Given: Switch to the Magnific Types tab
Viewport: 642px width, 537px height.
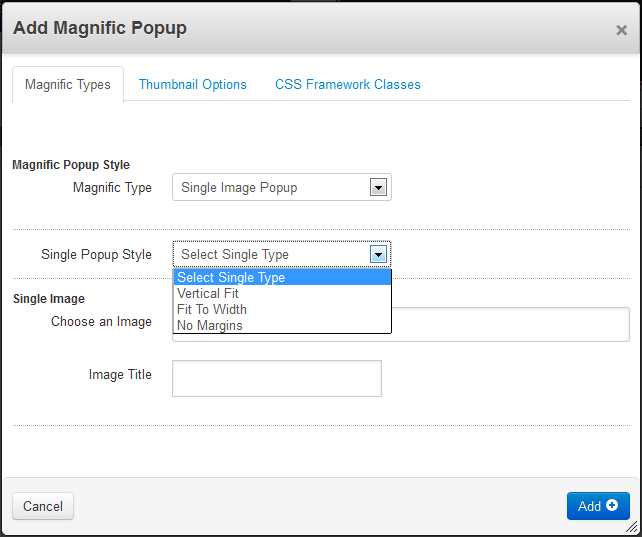Looking at the screenshot, I should pyautogui.click(x=68, y=84).
